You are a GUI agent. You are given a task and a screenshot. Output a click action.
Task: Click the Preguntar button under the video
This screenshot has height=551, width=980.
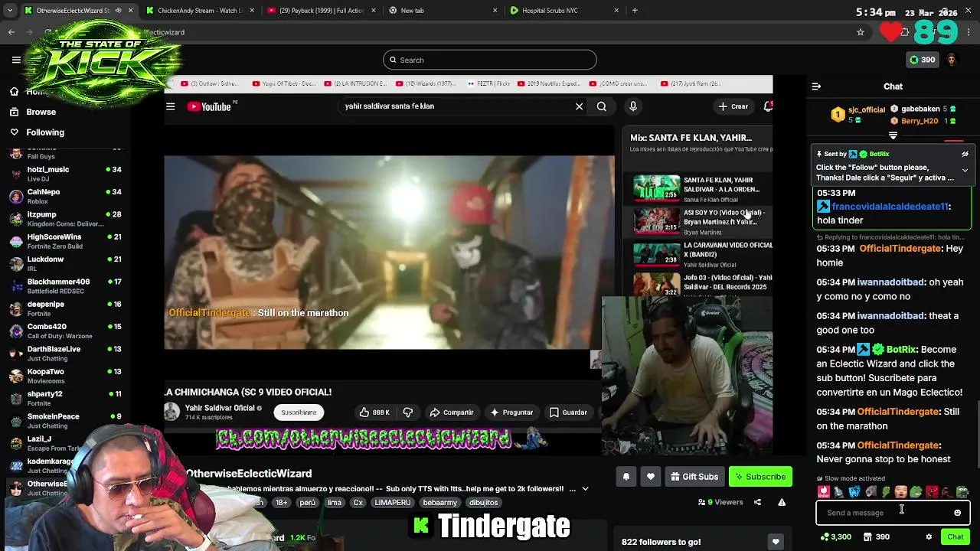coord(511,412)
